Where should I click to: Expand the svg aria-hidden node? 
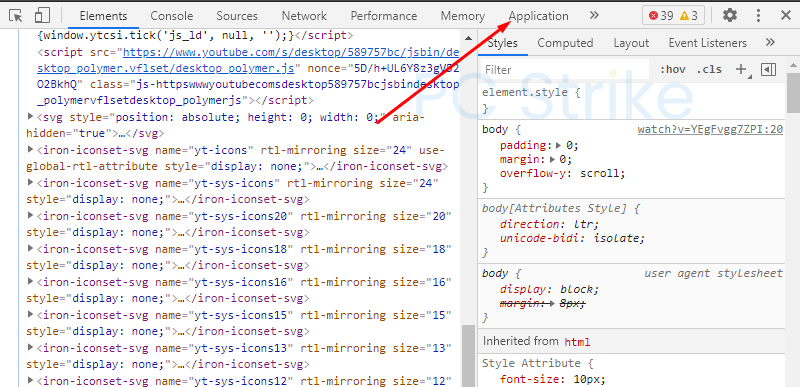31,117
